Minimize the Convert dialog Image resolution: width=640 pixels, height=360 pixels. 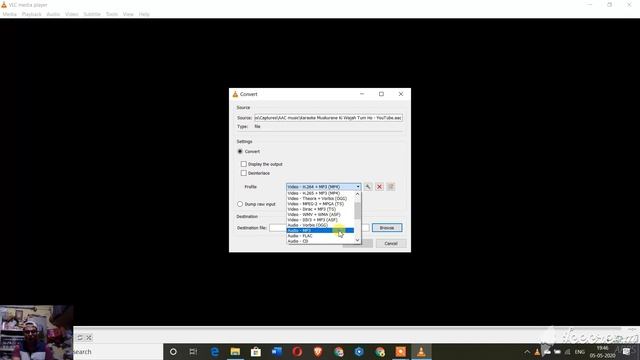(x=362, y=94)
